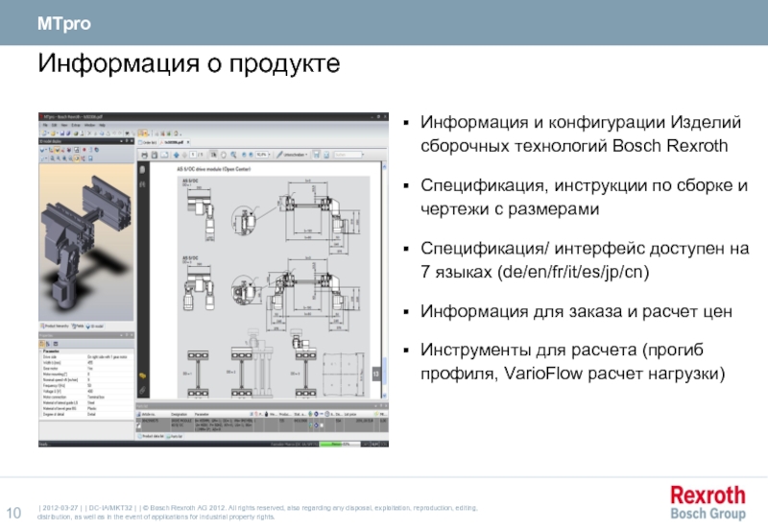Image resolution: width=768 pixels, height=532 pixels.
Task: Select the Motor connection property row
Action: pyautogui.click(x=86, y=398)
